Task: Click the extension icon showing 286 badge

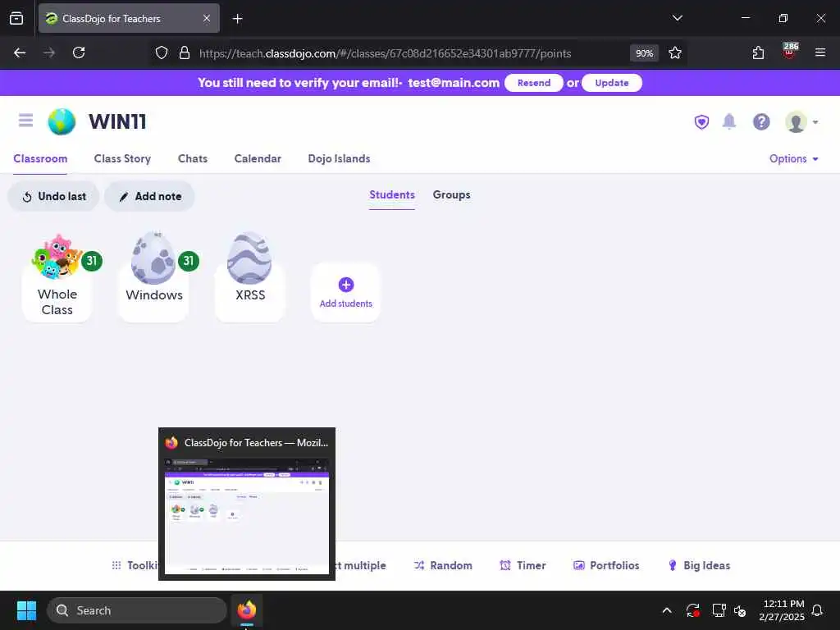Action: coord(789,52)
